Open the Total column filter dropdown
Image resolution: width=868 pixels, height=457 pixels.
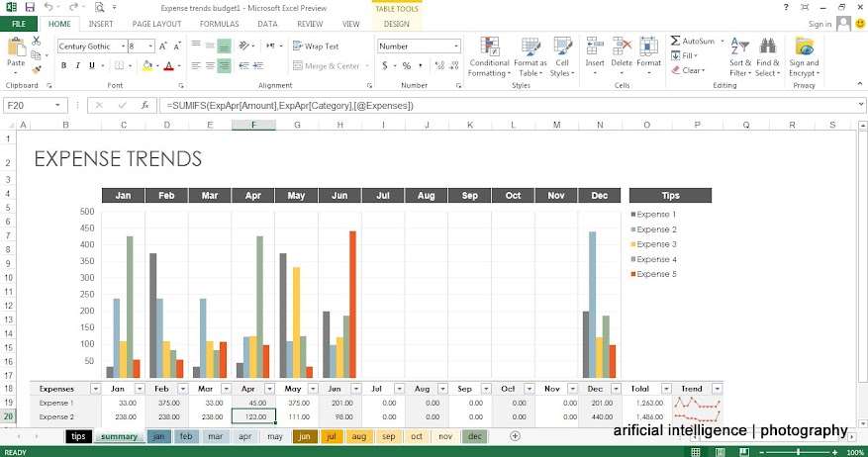click(x=666, y=389)
